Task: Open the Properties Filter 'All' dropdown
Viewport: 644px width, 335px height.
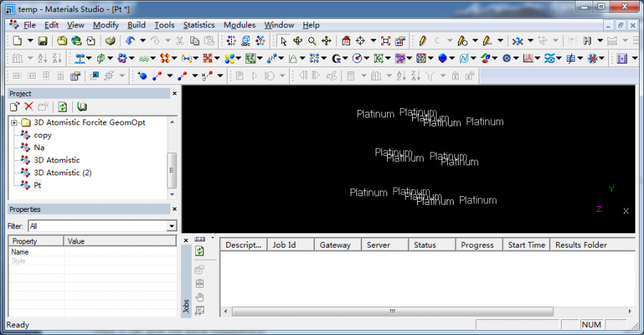Action: pyautogui.click(x=172, y=226)
